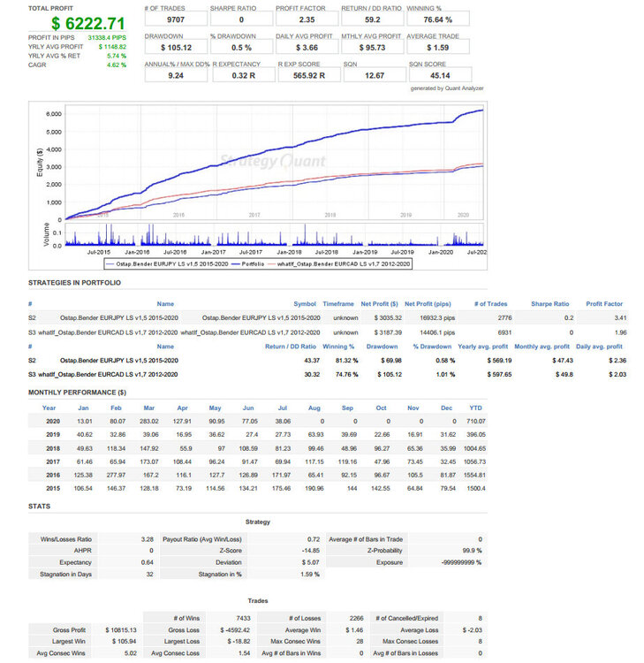The width and height of the screenshot is (644, 663).
Task: Select the Sharpe Ratio column header in strategies table
Action: click(549, 303)
